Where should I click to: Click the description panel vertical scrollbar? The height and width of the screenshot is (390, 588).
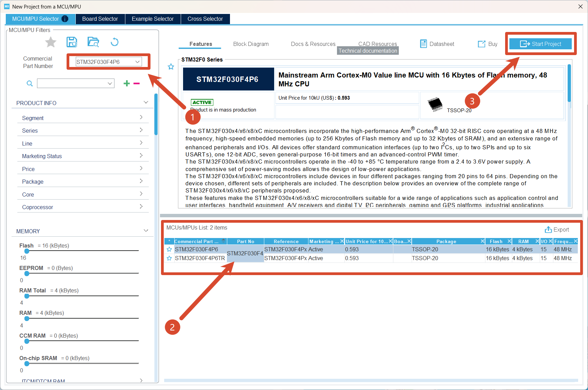pyautogui.click(x=569, y=83)
